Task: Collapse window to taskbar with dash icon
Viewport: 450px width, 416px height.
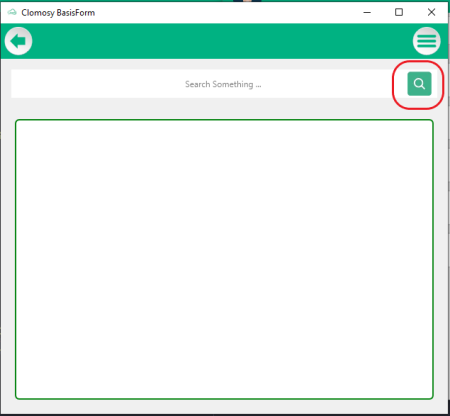Action: point(367,12)
